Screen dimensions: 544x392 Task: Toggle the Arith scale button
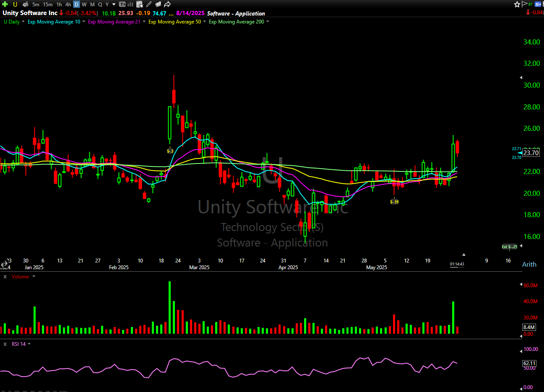click(529, 264)
